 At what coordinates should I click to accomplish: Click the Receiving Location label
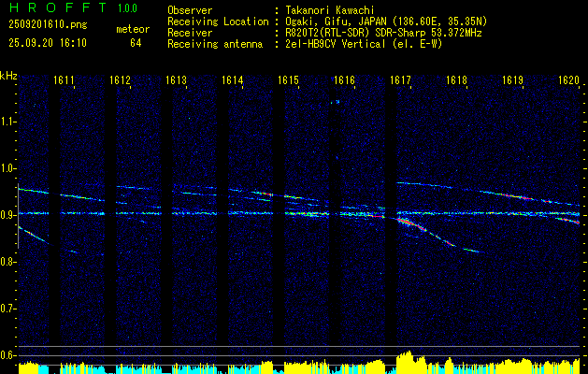click(x=218, y=22)
